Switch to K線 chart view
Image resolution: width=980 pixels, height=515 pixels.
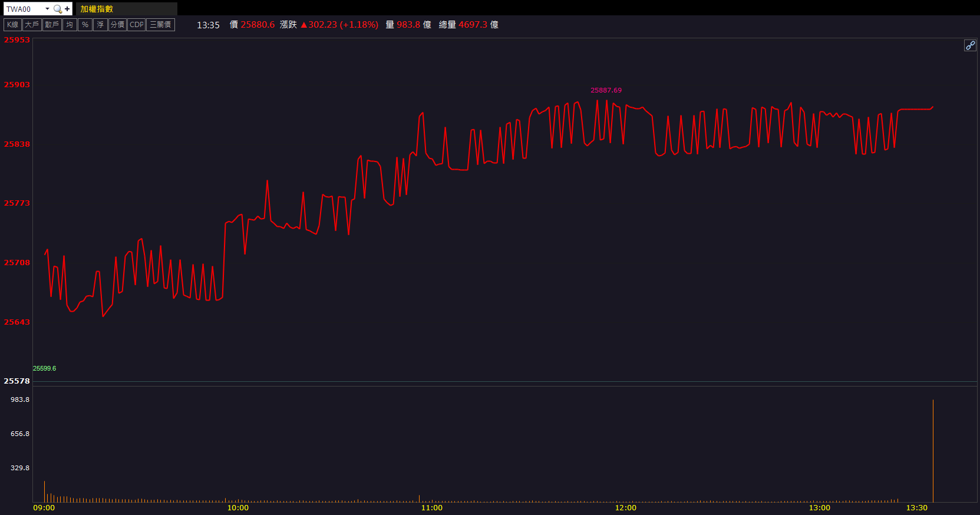(x=12, y=25)
